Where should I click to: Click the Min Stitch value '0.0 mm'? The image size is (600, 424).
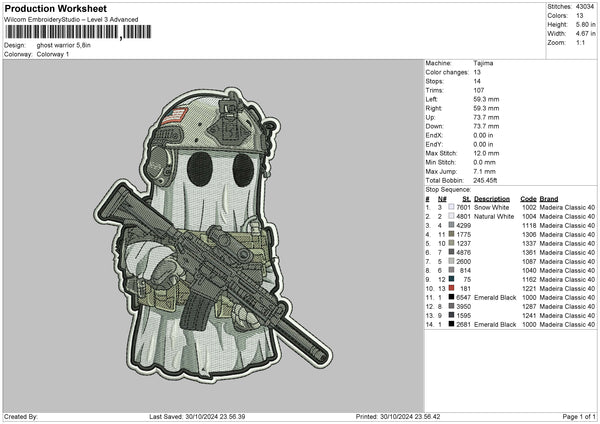485,162
